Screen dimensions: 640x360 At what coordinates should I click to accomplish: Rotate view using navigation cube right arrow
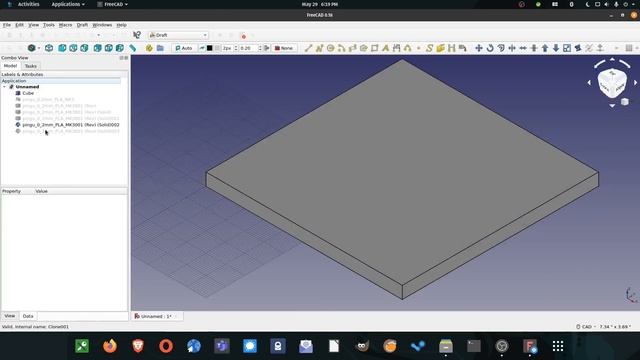point(635,82)
